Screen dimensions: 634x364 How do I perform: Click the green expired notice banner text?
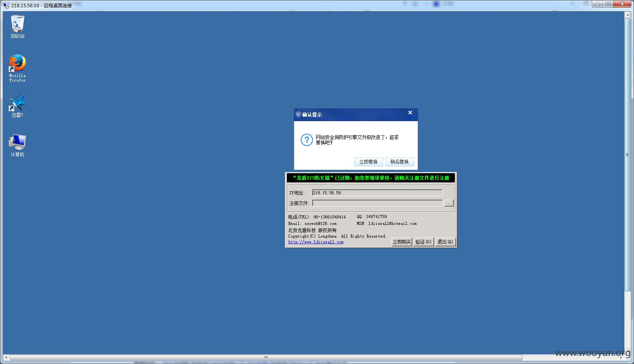371,178
